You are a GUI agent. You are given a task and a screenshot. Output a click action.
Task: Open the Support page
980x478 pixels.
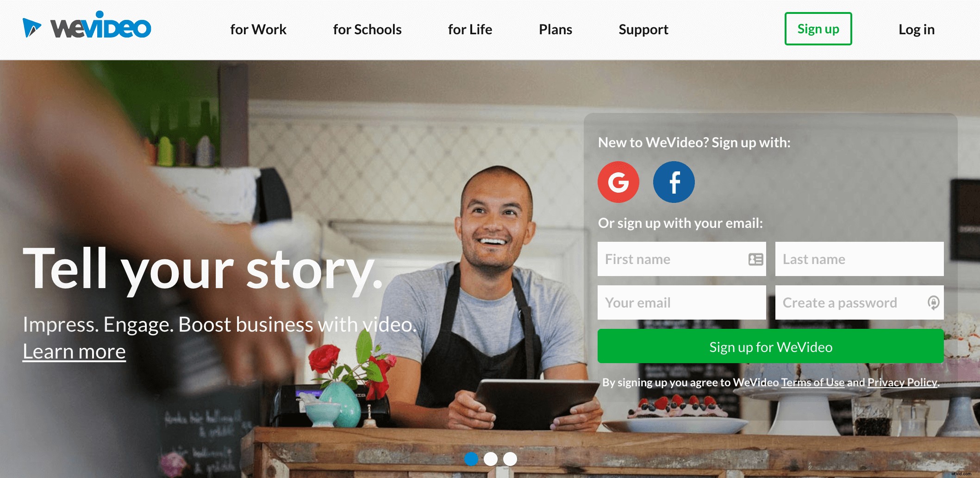point(643,30)
